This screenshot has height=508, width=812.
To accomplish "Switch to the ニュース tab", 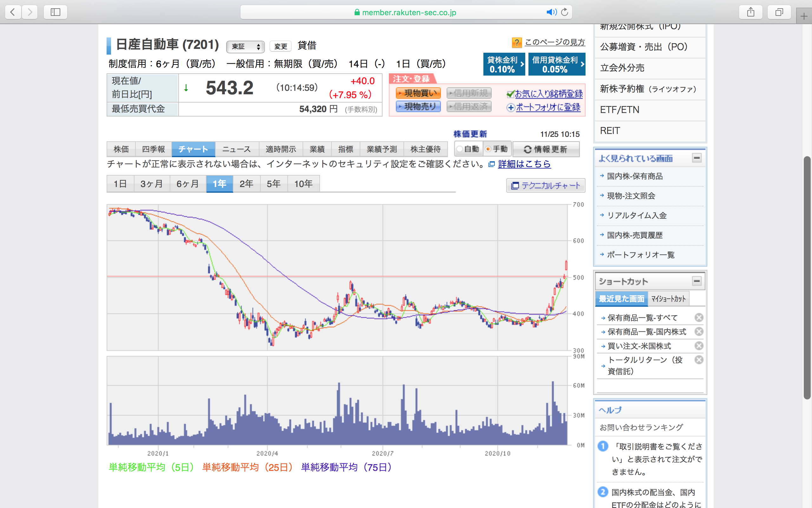I will (237, 149).
